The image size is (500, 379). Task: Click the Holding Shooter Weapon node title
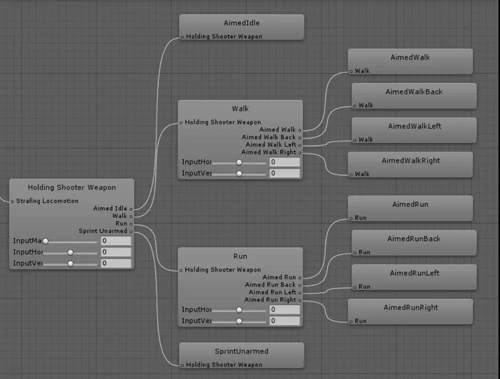[x=72, y=187]
